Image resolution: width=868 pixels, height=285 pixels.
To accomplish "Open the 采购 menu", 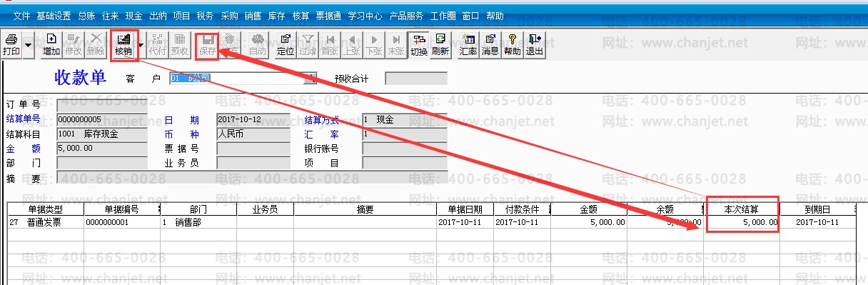I will pos(229,16).
